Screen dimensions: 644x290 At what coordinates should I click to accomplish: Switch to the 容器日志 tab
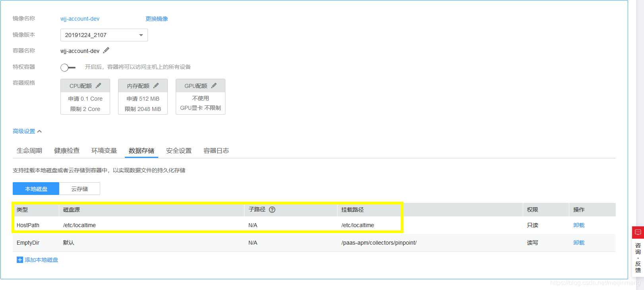(216, 151)
